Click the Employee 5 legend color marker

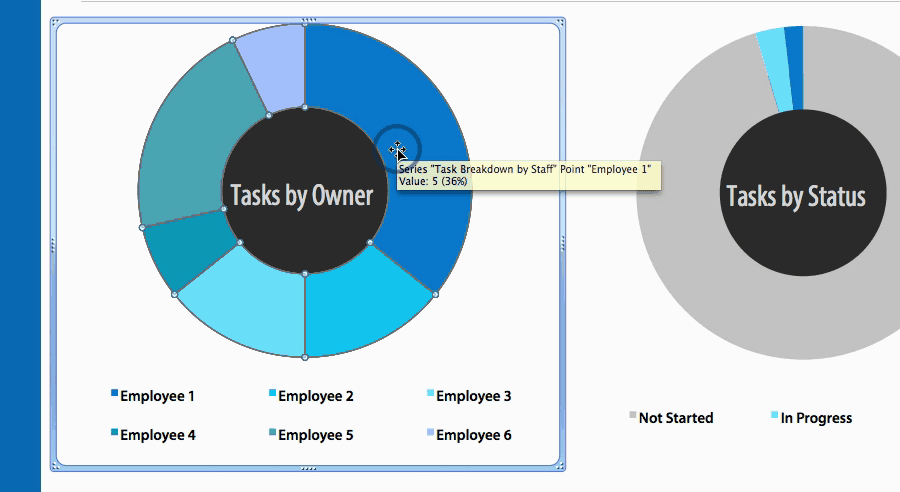click(273, 432)
